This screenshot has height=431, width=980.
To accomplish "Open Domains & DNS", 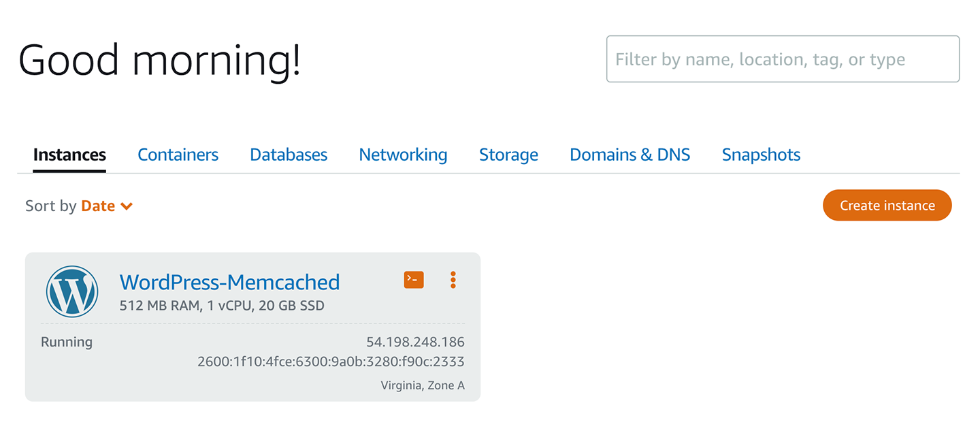I will 630,155.
